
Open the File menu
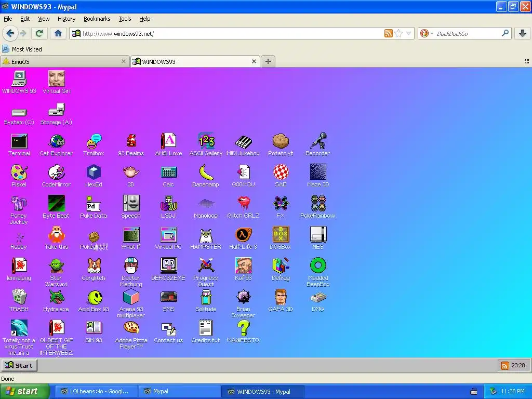coord(8,19)
